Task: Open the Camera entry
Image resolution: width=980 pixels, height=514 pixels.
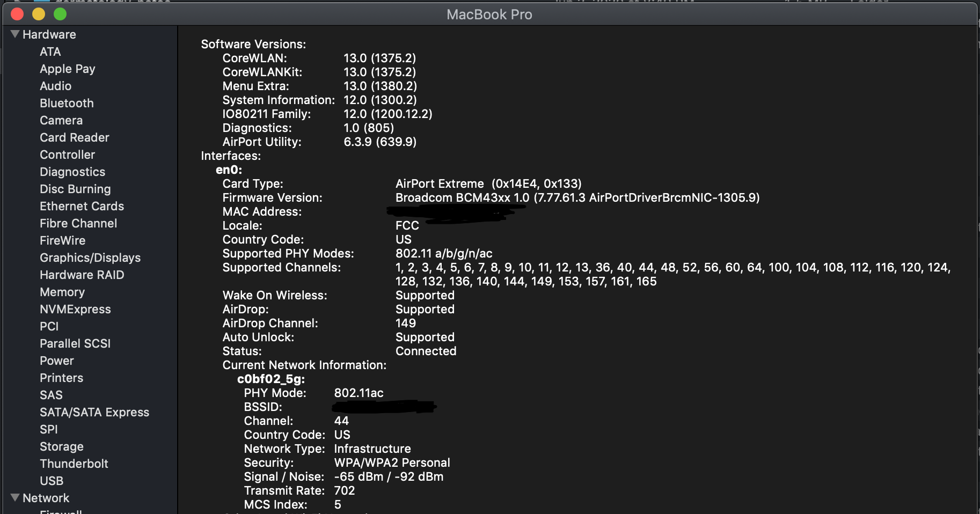Action: [61, 120]
